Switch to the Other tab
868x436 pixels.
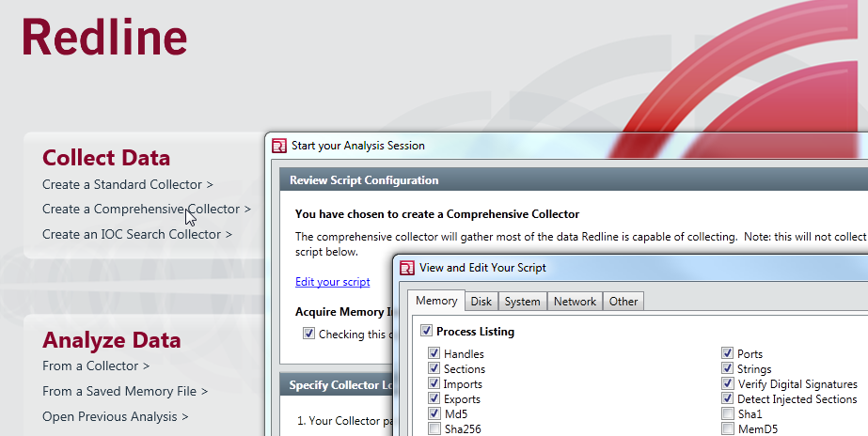click(x=623, y=302)
